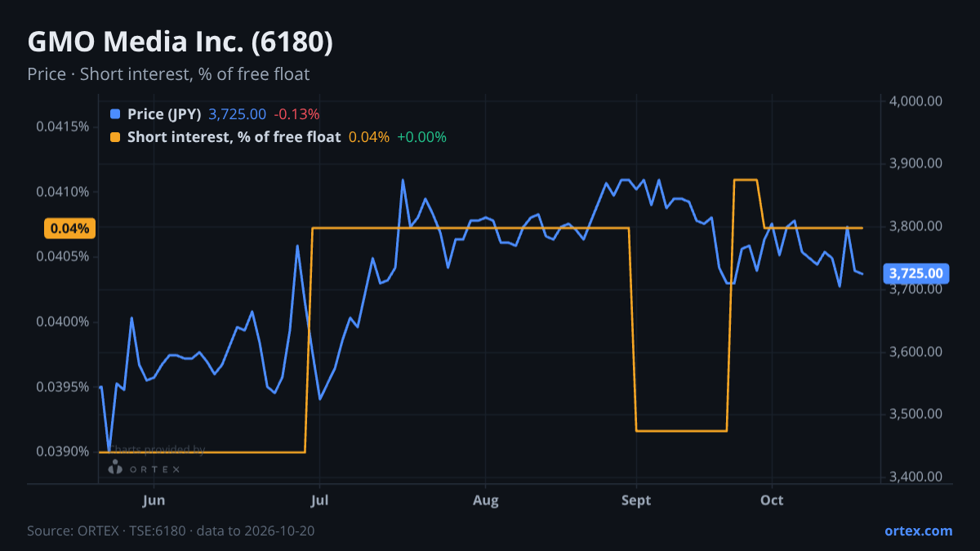Click the 3,400.00 right axis label
Viewport: 980px width, 551px height.
click(916, 478)
